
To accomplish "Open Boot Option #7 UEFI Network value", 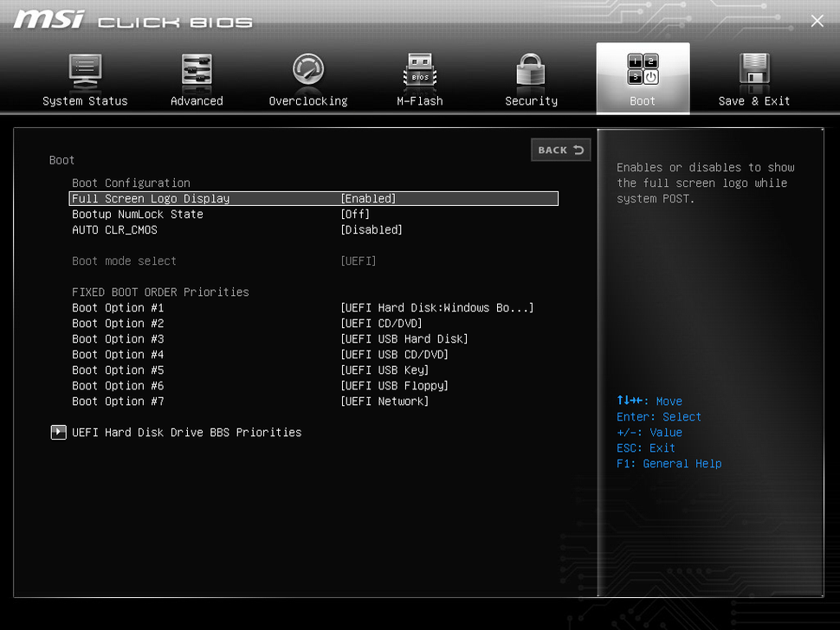I will (x=384, y=401).
